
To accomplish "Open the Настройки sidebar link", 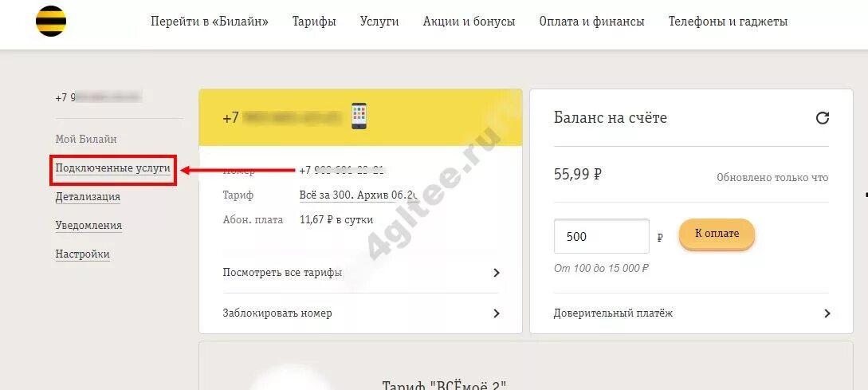I will pos(82,255).
